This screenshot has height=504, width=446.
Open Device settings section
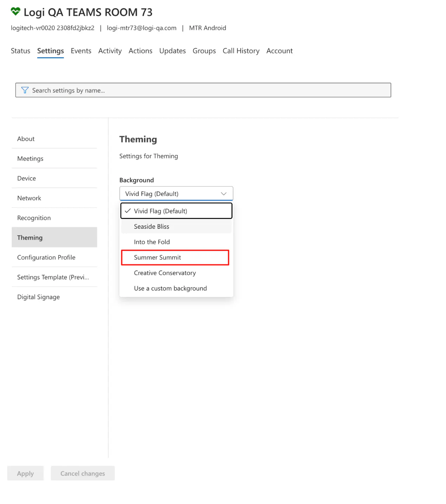(x=54, y=178)
